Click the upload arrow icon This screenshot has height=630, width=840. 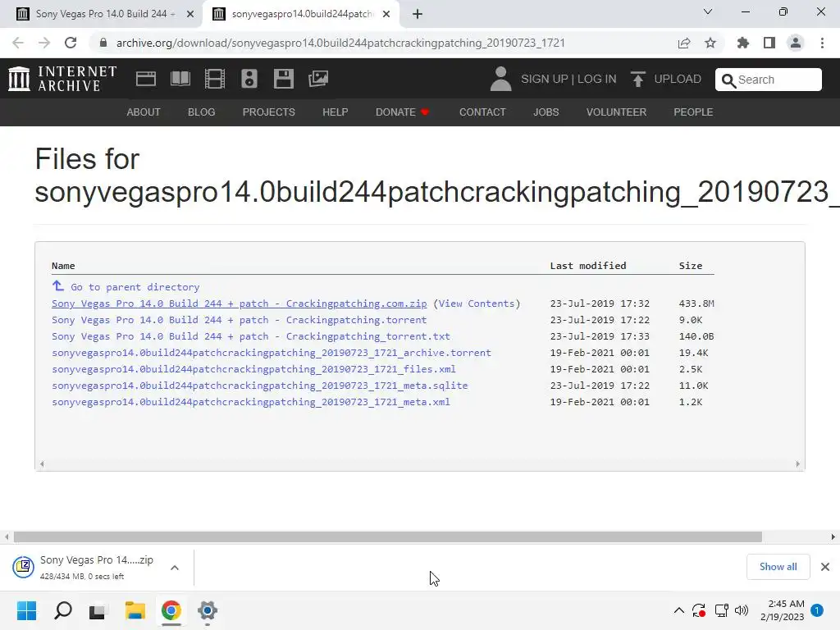pyautogui.click(x=637, y=80)
